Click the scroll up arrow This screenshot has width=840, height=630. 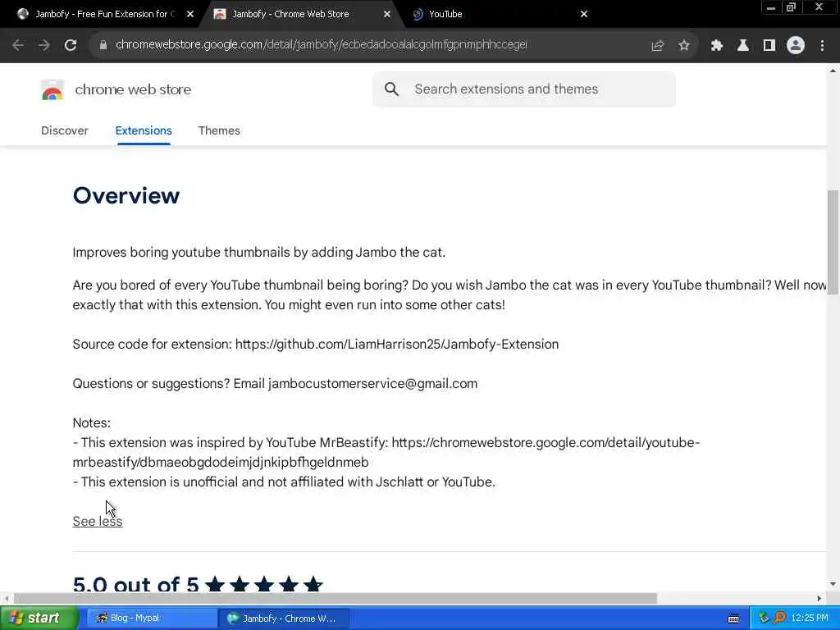pos(833,71)
